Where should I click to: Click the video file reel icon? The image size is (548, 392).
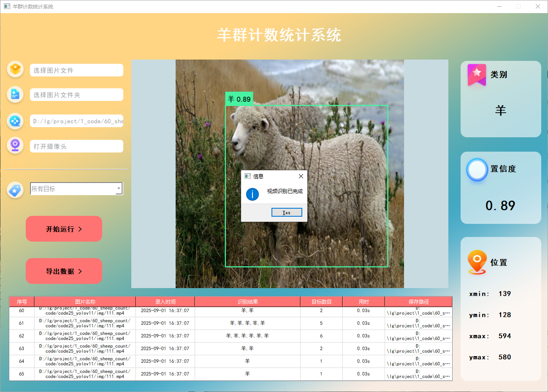pyautogui.click(x=15, y=121)
